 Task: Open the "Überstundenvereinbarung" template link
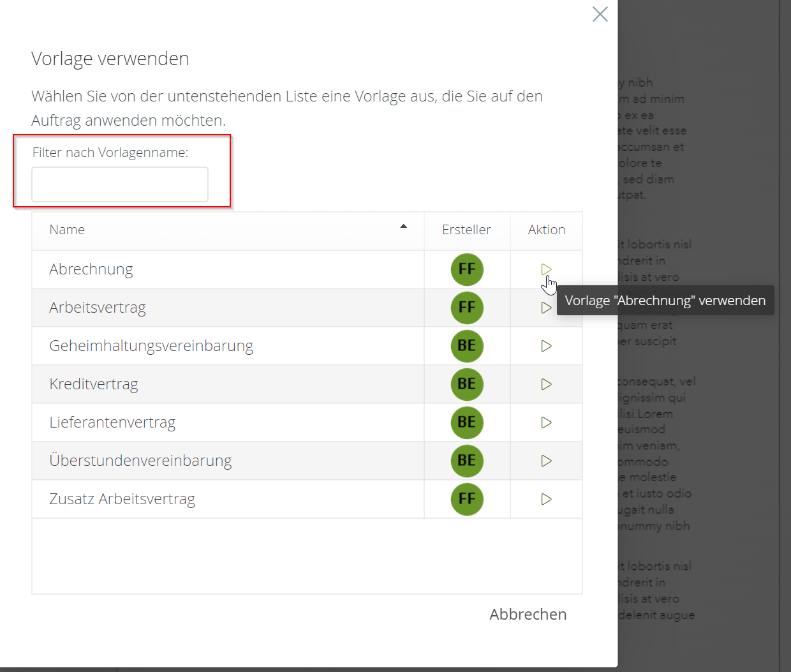140,460
